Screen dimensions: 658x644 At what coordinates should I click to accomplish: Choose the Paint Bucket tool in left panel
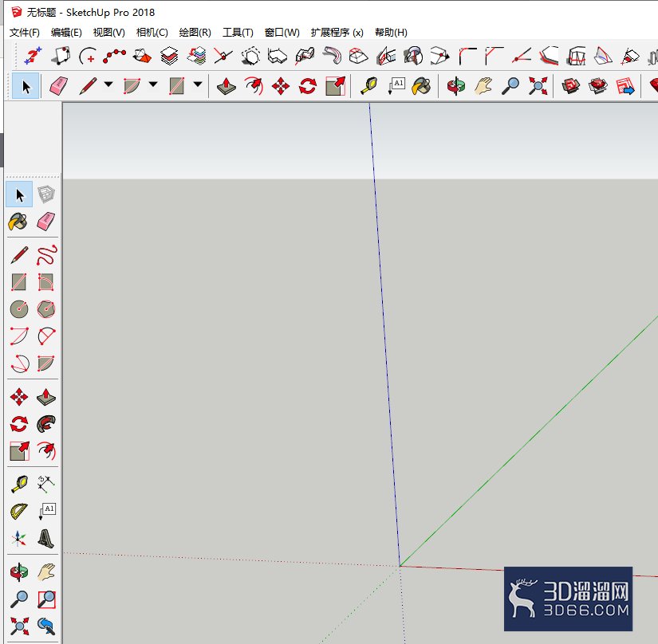pos(18,222)
